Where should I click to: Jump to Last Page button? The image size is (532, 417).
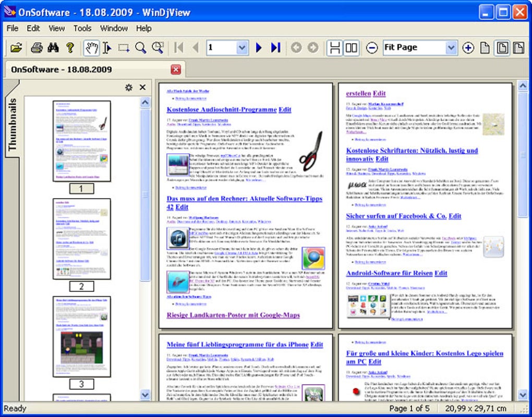point(275,48)
